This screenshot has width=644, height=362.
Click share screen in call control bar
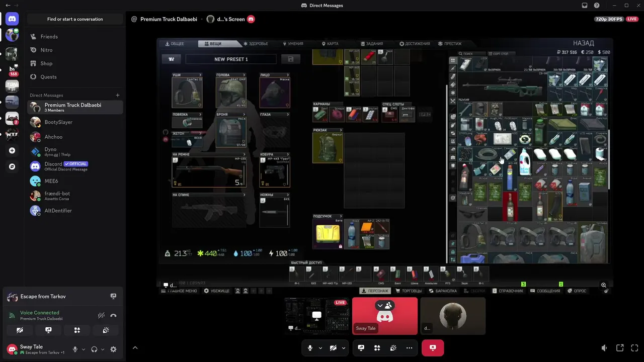[361, 348]
